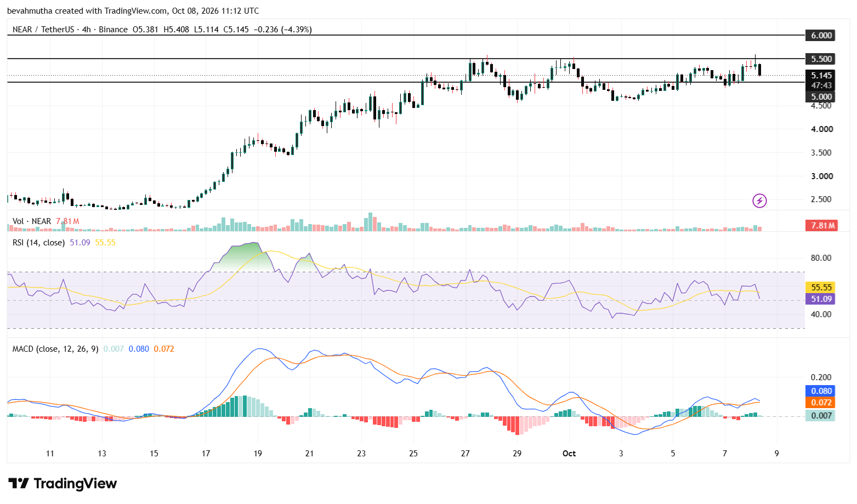Click the 3.000 price axis value
Image resolution: width=857 pixels, height=504 pixels.
[822, 176]
